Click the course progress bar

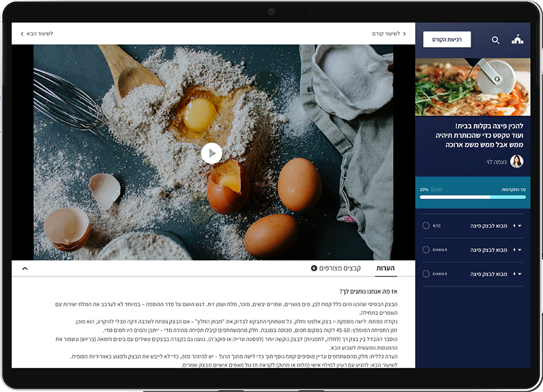473,197
